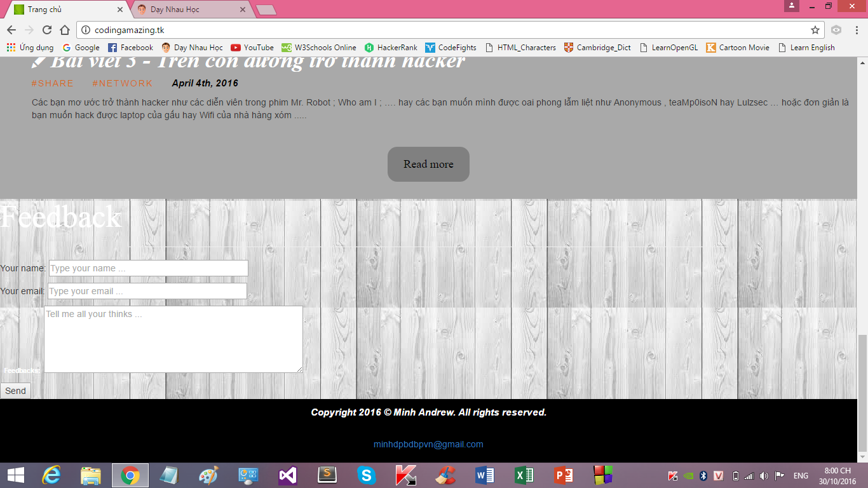This screenshot has height=488, width=868.
Task: Open the volume control in system tray
Action: (x=764, y=476)
